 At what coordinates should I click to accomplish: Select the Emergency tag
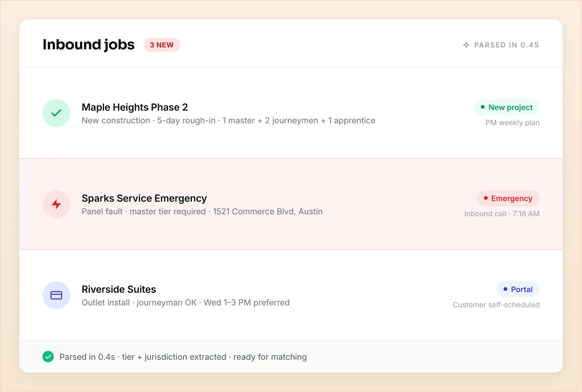[508, 199]
